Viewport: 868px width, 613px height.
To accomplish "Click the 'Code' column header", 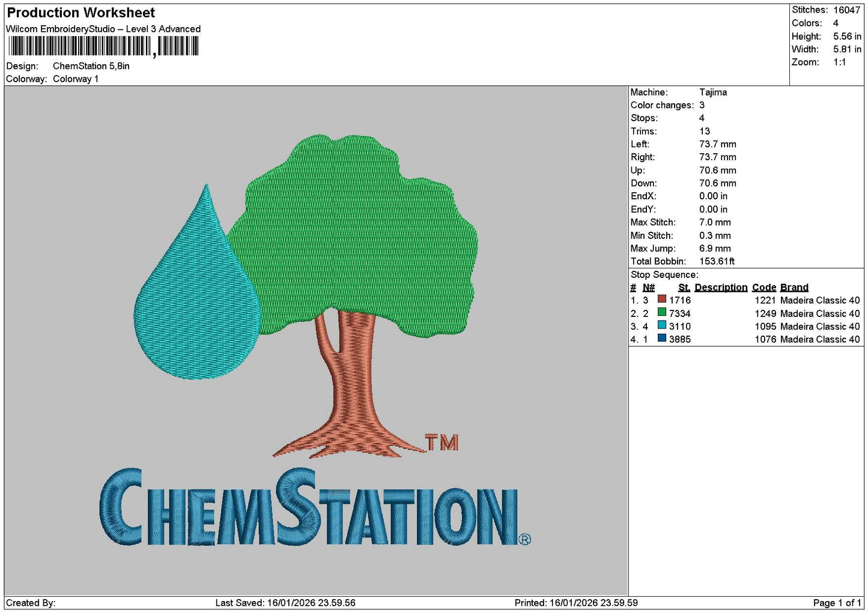I will tap(764, 288).
